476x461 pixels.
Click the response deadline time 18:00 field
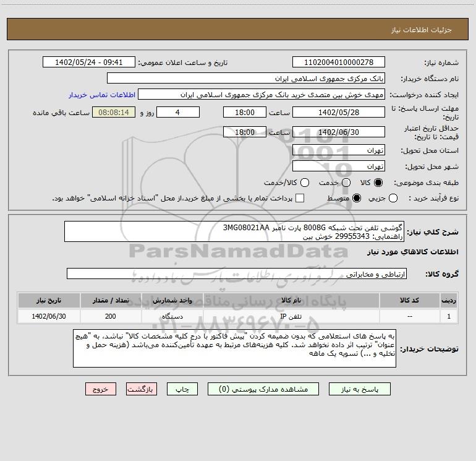[x=245, y=113]
